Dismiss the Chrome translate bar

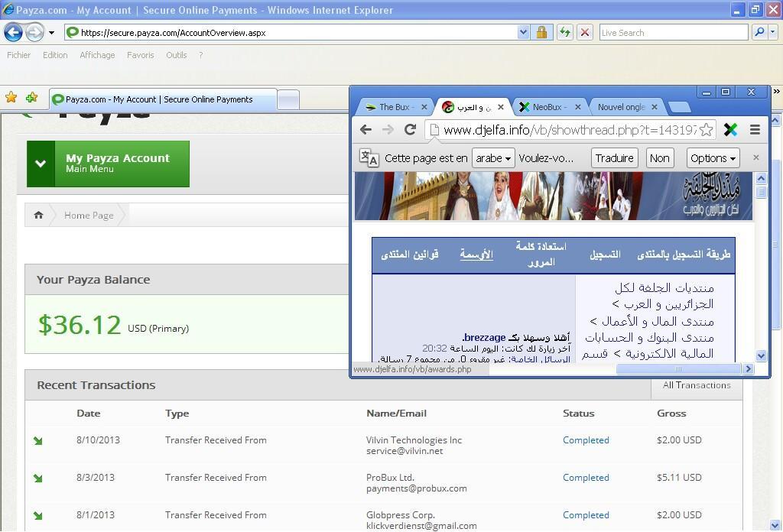756,157
